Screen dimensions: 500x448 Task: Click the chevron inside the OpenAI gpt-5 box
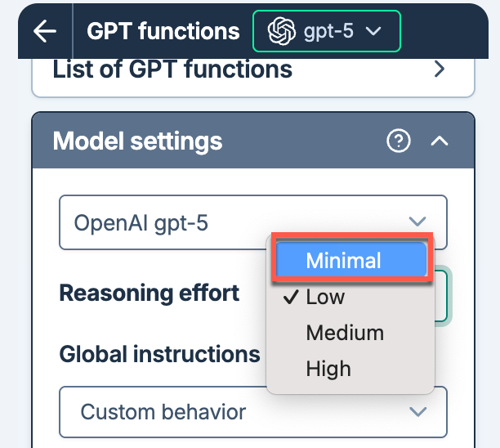click(x=417, y=222)
